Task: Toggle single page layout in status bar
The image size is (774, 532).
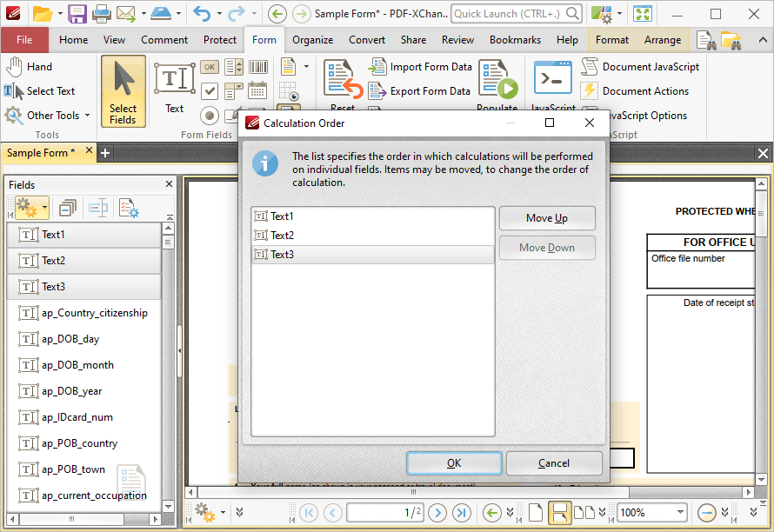Action: point(536,512)
